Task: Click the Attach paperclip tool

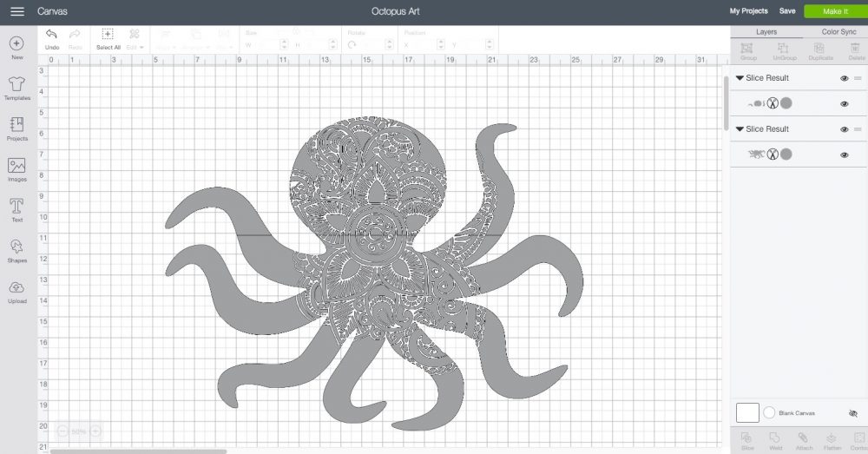Action: 803,438
